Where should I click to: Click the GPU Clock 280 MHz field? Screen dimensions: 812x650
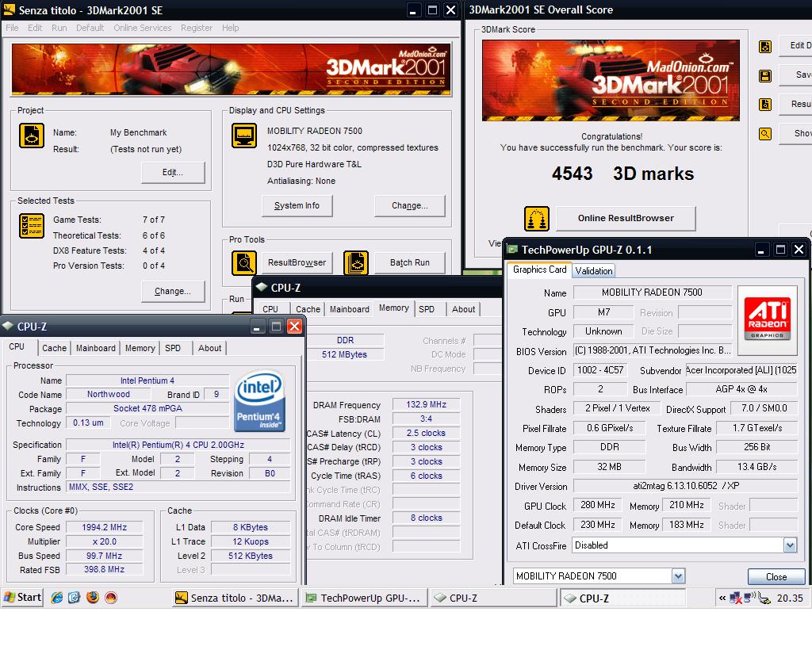click(x=598, y=505)
